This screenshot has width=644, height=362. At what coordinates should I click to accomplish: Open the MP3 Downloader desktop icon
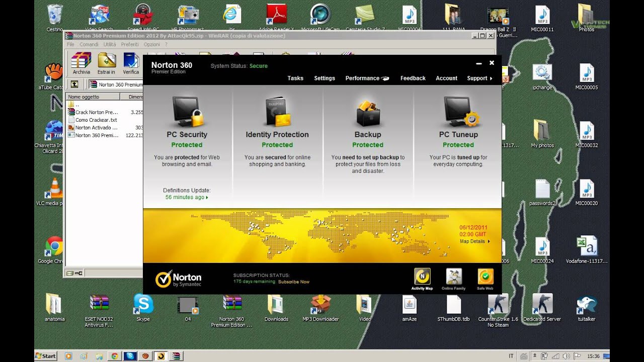pos(320,308)
